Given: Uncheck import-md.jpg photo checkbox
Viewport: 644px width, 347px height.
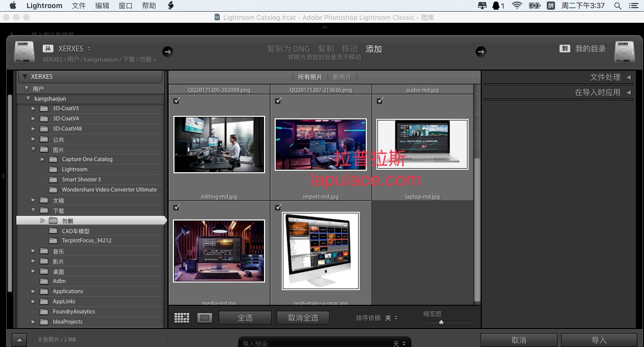Looking at the screenshot, I should [x=278, y=101].
